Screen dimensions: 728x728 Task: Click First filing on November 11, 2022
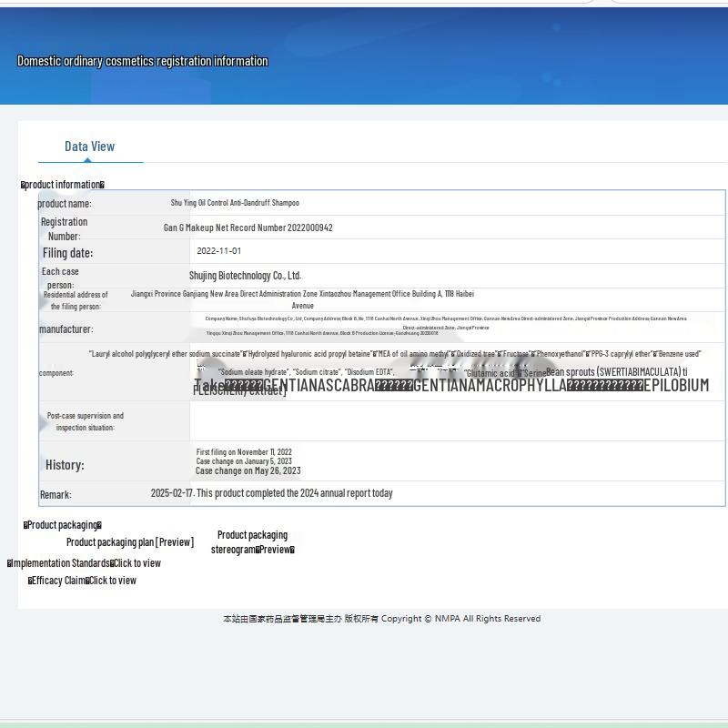coord(244,452)
